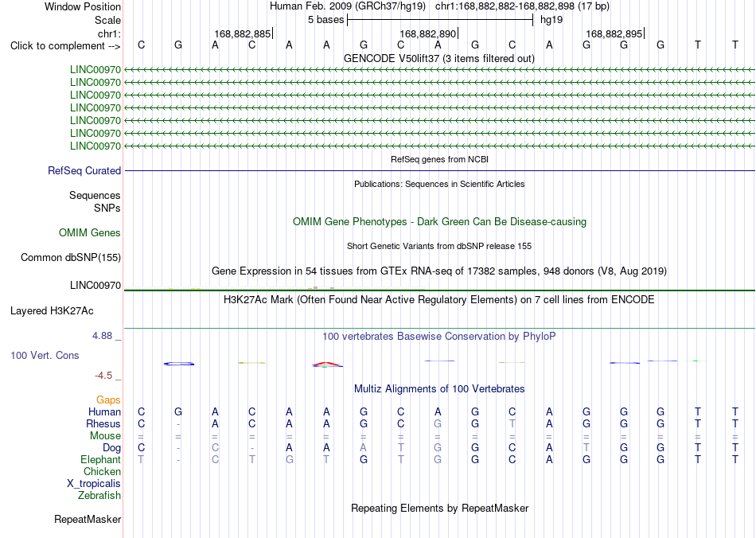Click the Dog alignment row label

pyautogui.click(x=112, y=448)
